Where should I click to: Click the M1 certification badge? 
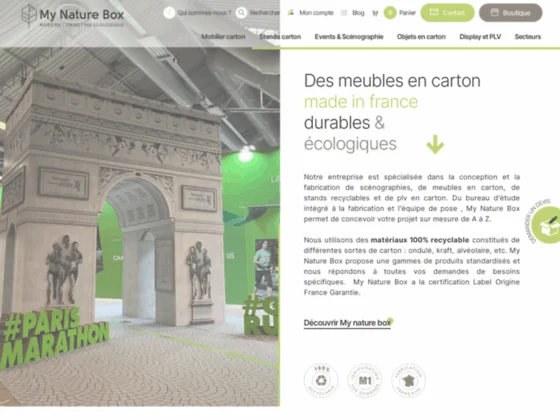click(365, 380)
